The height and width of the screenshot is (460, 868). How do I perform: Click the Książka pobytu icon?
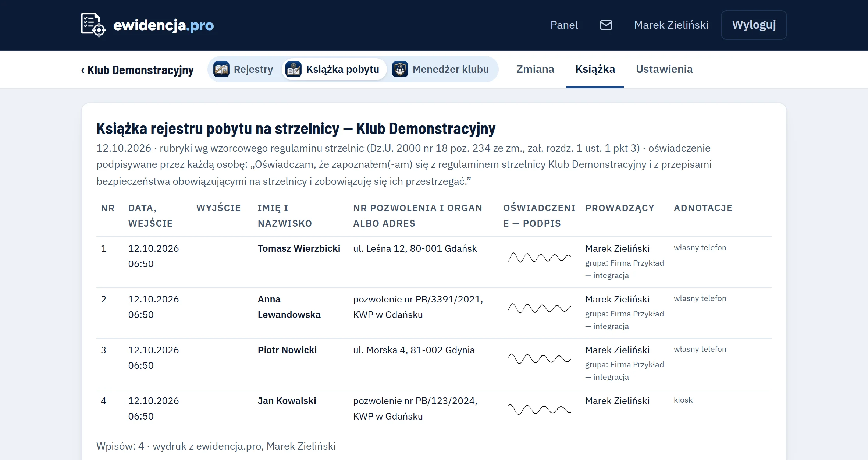coord(294,69)
